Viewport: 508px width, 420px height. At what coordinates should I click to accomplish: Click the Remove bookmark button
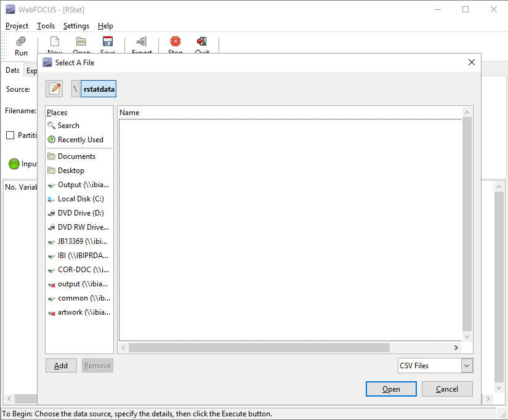97,366
